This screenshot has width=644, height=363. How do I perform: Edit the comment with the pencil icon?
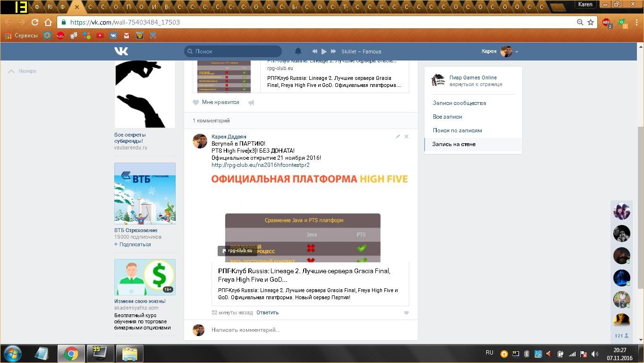coord(398,137)
